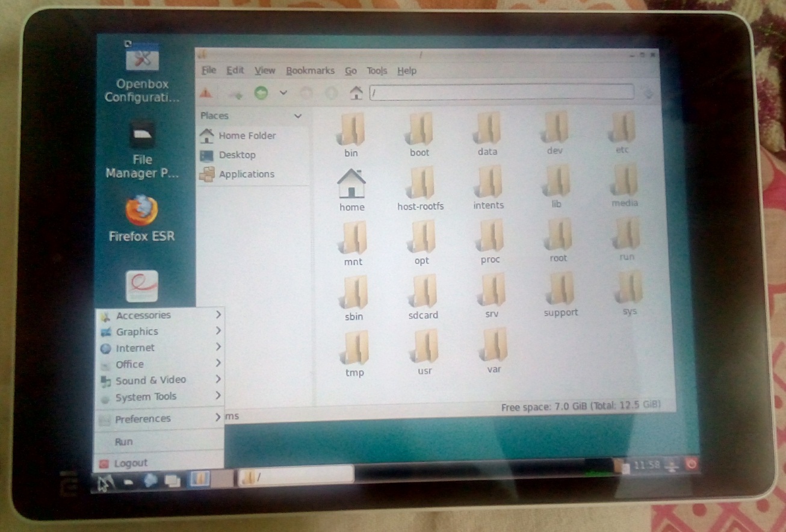Click the volume icon in the system tray
The width and height of the screenshot is (786, 532).
click(673, 465)
